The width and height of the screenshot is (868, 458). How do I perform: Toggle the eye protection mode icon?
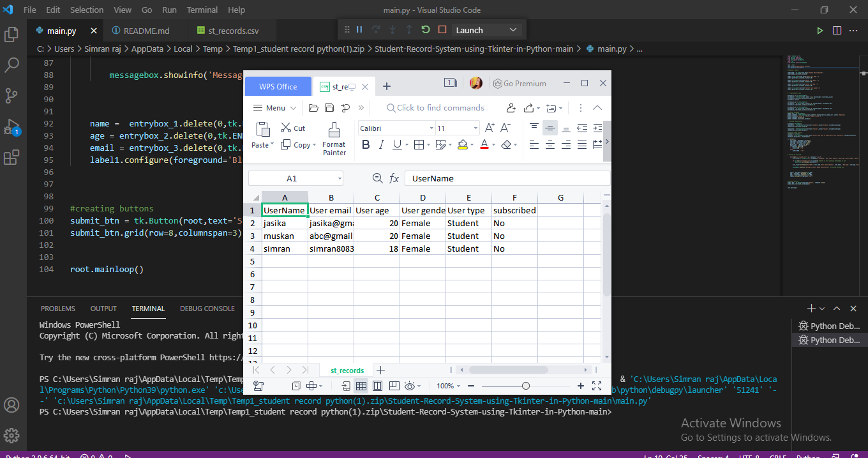pos(409,386)
